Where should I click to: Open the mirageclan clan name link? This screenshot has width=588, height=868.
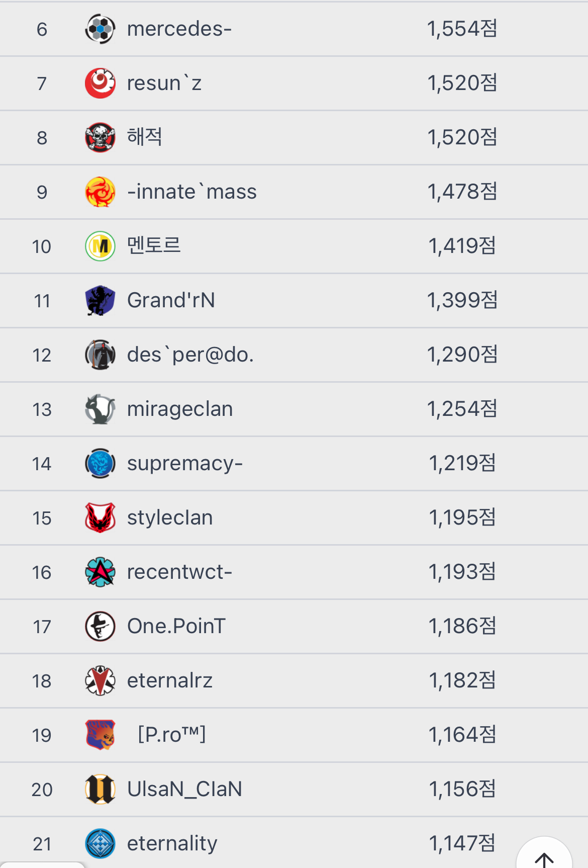tap(179, 409)
